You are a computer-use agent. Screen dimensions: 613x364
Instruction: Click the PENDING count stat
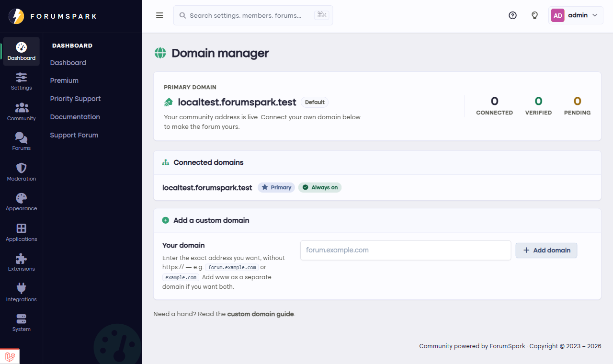(577, 106)
